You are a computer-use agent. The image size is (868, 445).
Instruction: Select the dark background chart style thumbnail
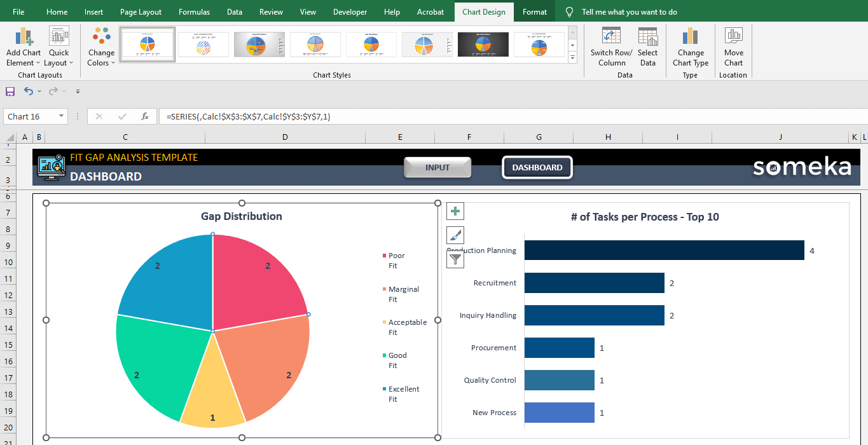(483, 44)
